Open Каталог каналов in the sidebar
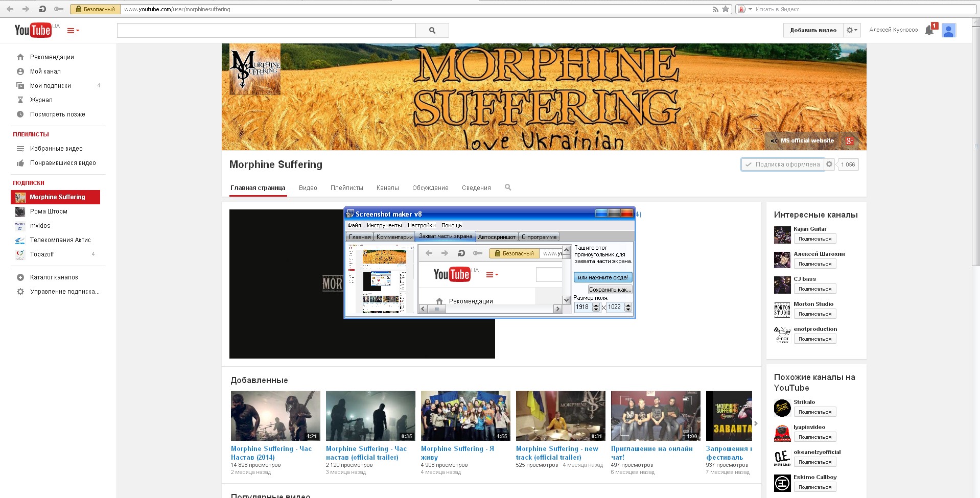 click(54, 277)
